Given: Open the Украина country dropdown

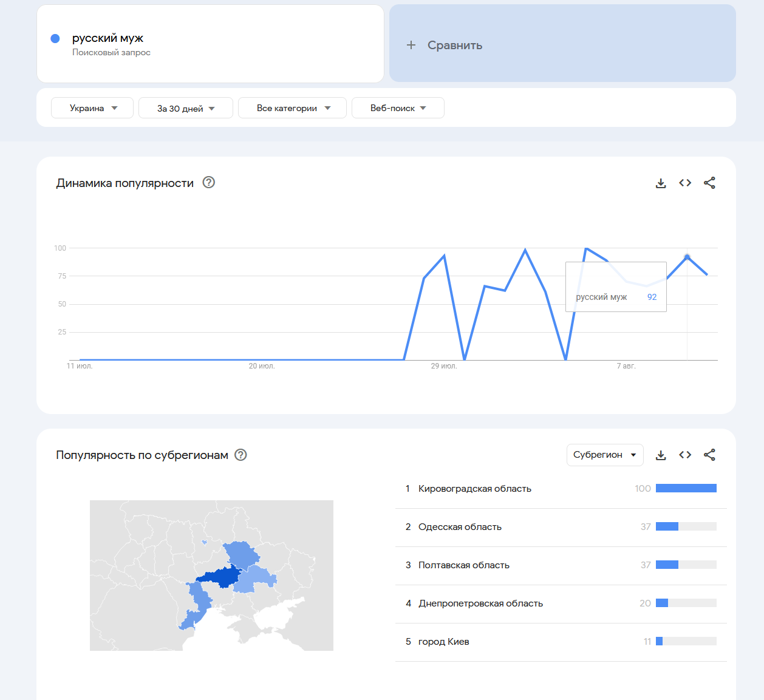Looking at the screenshot, I should pyautogui.click(x=92, y=108).
